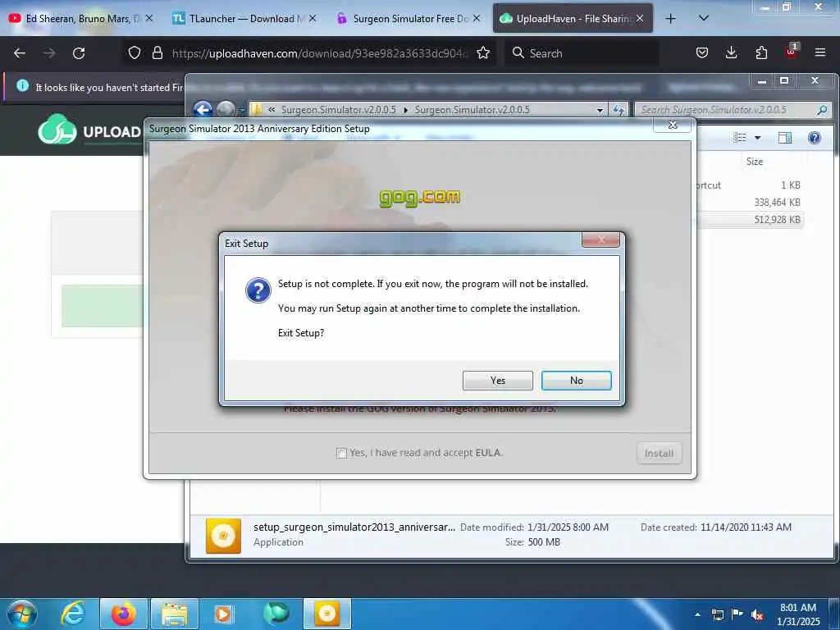
Task: Click Explorer search magnifier icon
Action: point(822,110)
